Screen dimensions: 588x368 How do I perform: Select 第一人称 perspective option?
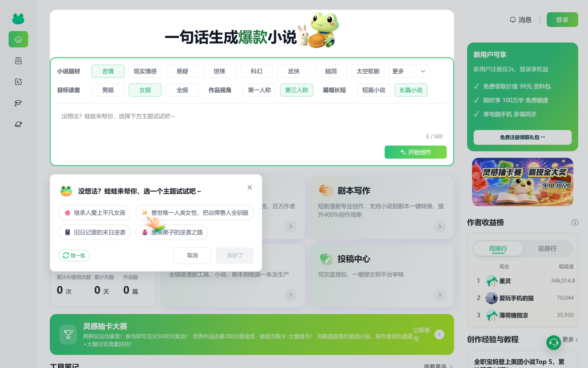pyautogui.click(x=259, y=90)
